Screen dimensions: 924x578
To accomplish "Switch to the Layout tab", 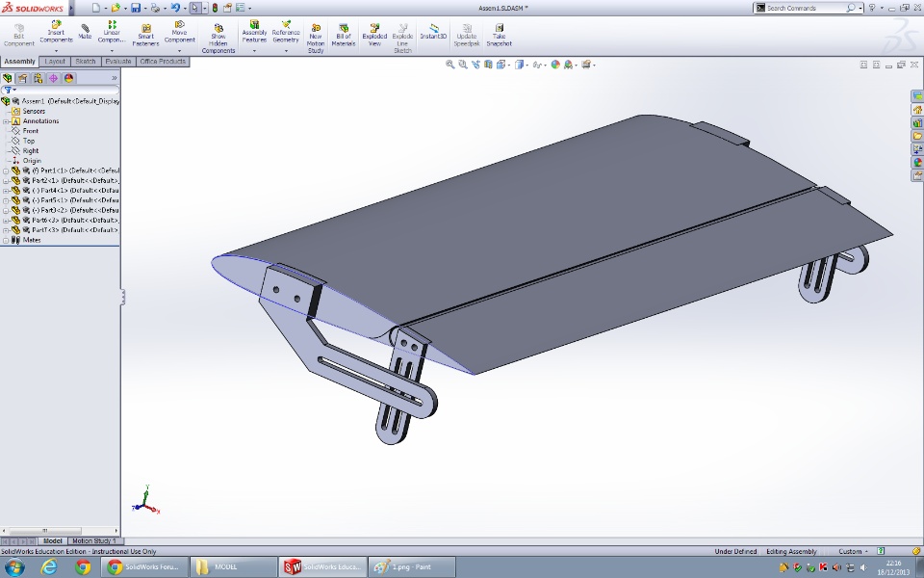I will click(55, 62).
